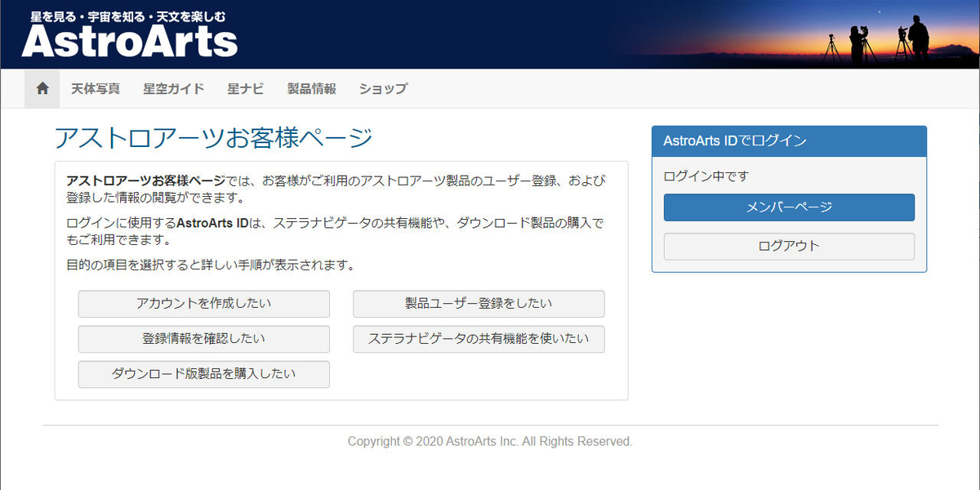Viewport: 980px width, 490px height.
Task: Select アカウントを作成したい option
Action: [x=204, y=304]
